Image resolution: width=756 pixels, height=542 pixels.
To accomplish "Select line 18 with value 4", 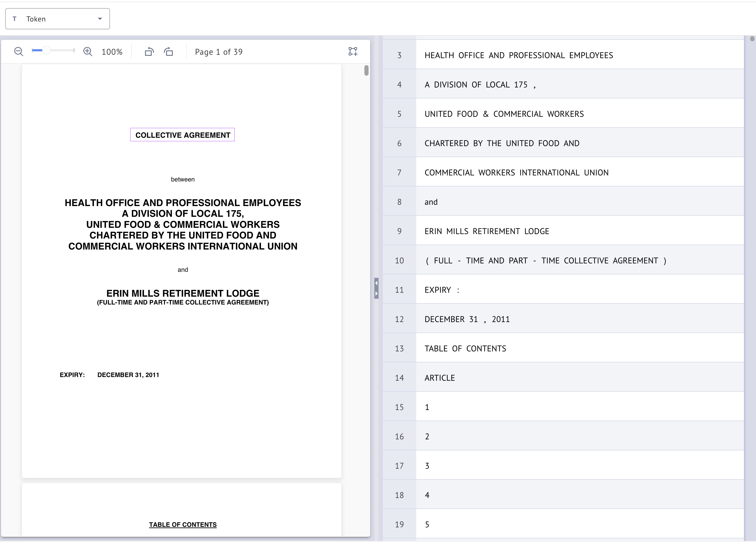I will 563,495.
